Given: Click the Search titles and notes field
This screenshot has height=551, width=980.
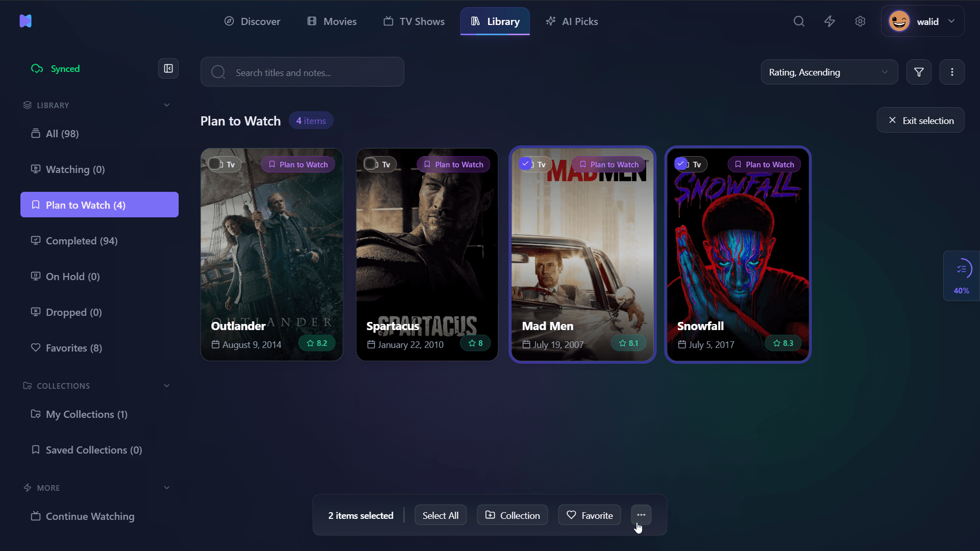Looking at the screenshot, I should (x=302, y=72).
